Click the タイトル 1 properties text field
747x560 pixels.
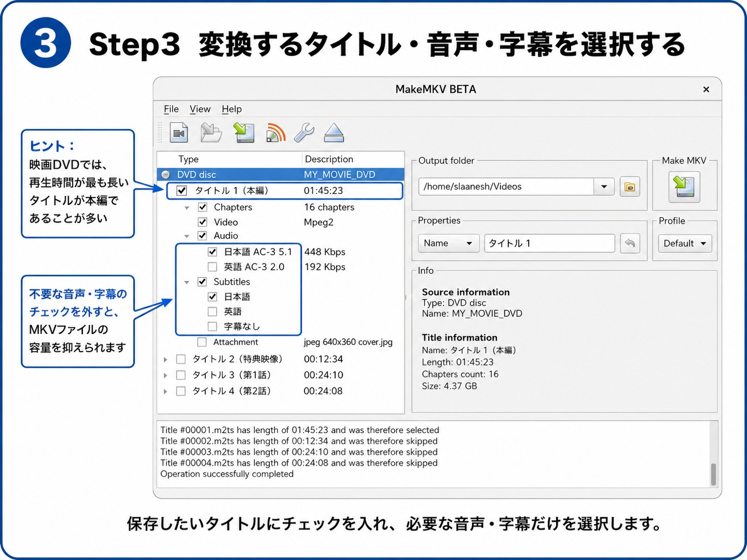point(549,243)
